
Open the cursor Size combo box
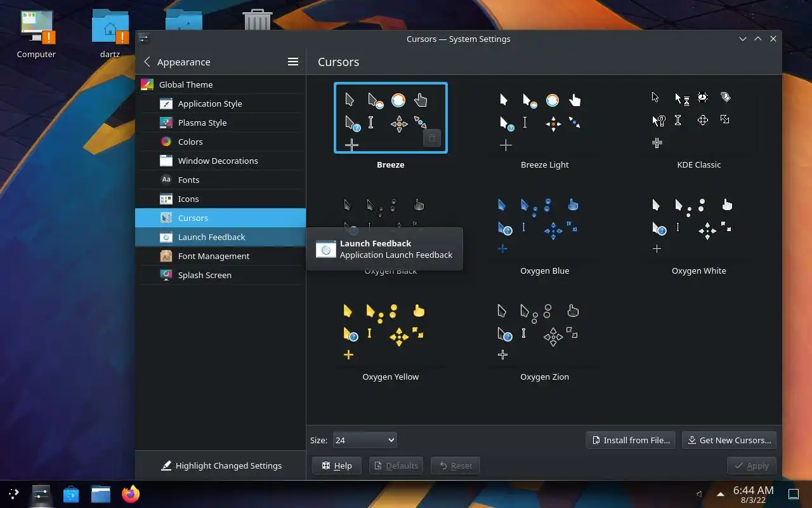365,440
